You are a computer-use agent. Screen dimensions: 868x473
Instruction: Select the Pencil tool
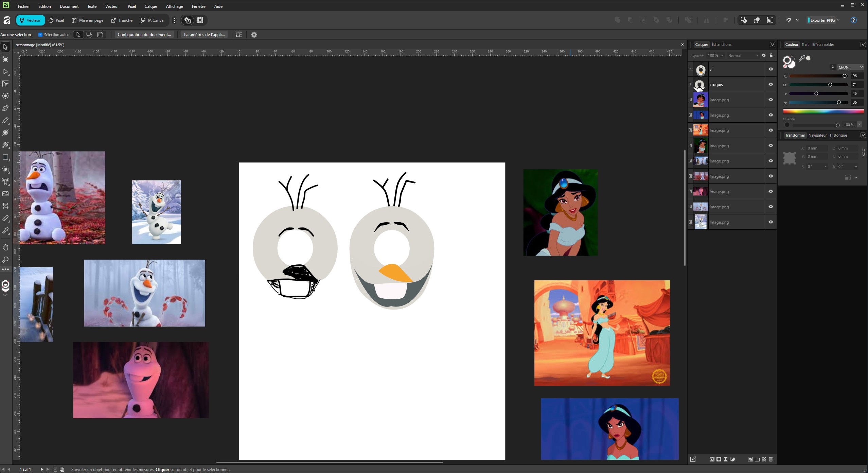tap(5, 120)
